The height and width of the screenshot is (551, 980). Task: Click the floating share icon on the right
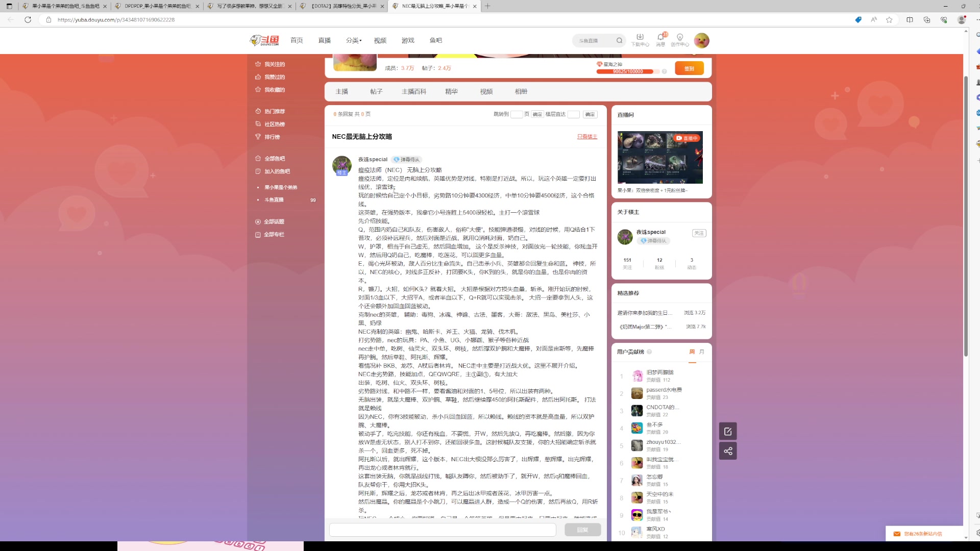point(728,451)
